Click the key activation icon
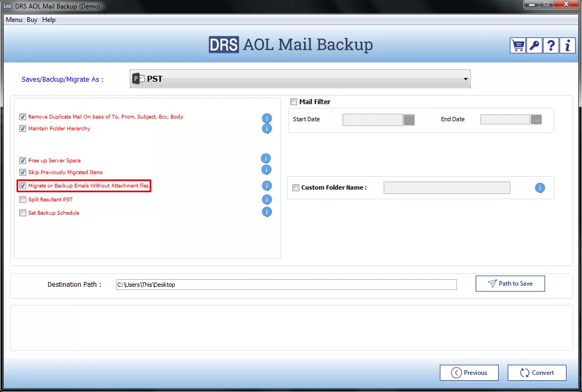 click(534, 45)
